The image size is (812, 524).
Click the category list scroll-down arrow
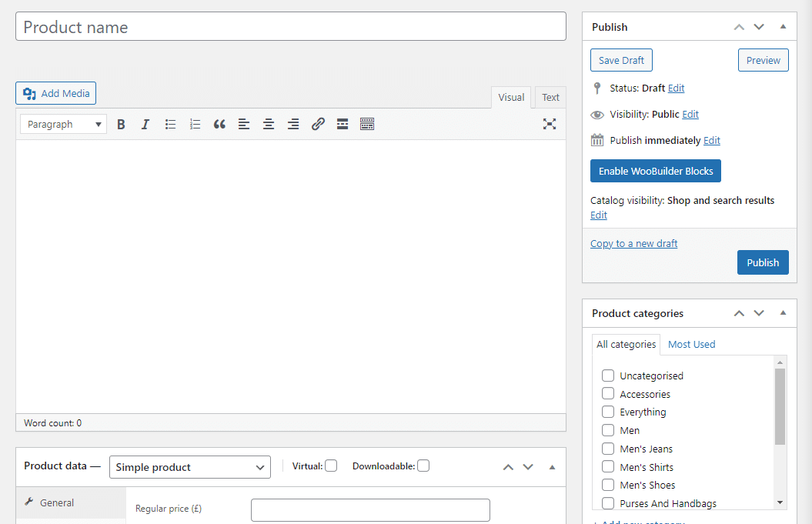tap(780, 502)
